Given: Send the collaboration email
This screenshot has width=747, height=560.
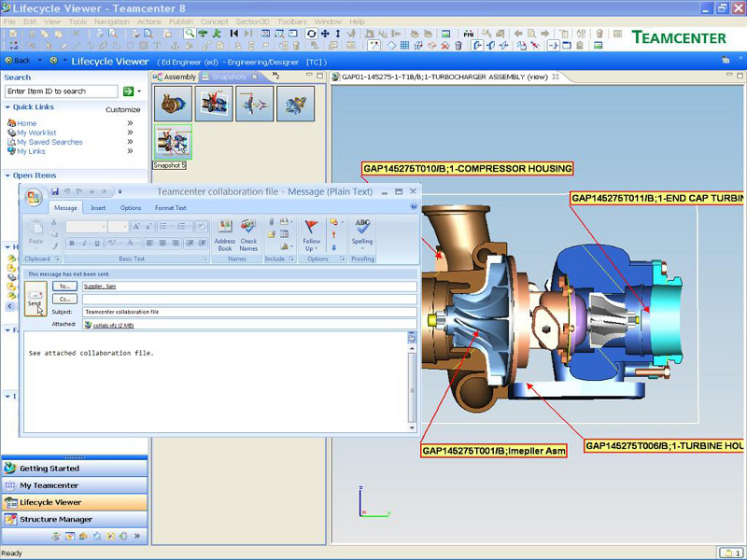Looking at the screenshot, I should pos(35,299).
